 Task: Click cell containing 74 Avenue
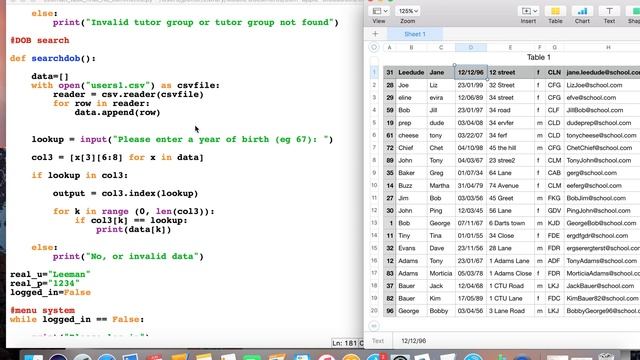[x=510, y=185]
